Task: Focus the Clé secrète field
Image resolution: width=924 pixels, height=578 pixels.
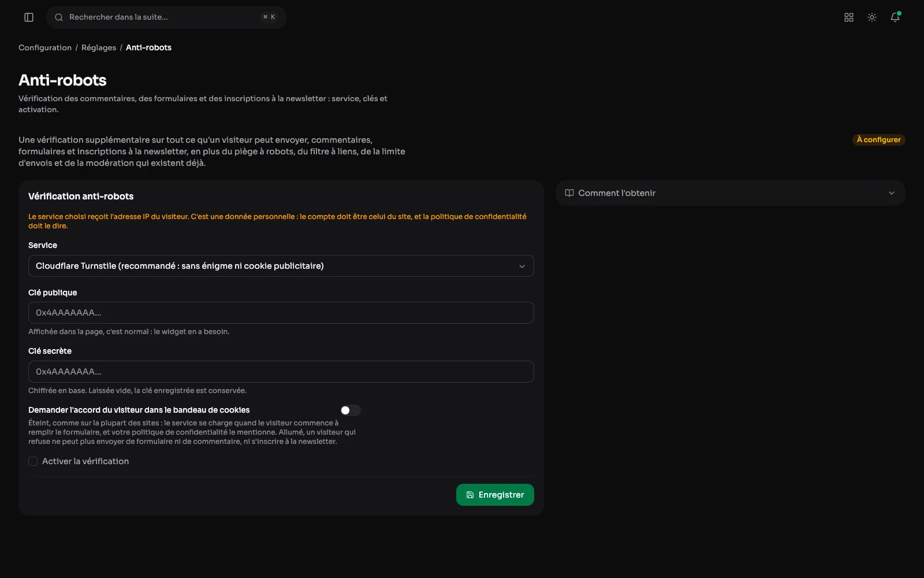Action: [281, 372]
